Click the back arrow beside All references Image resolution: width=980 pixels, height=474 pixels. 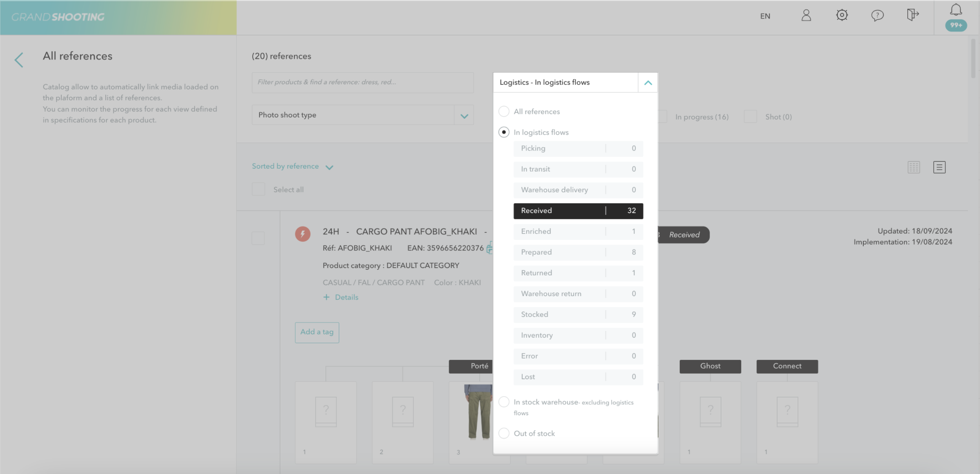[x=19, y=60]
